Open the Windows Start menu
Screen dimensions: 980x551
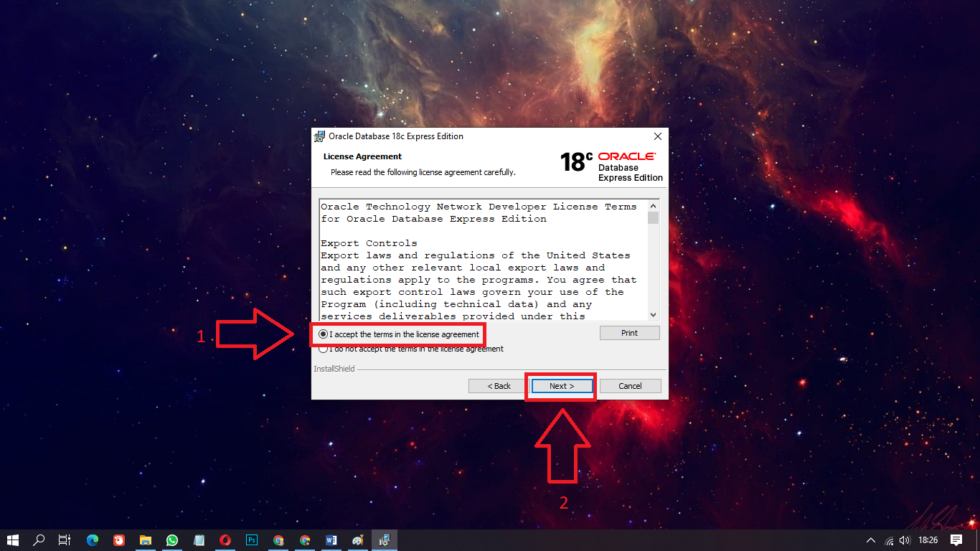tap(13, 540)
